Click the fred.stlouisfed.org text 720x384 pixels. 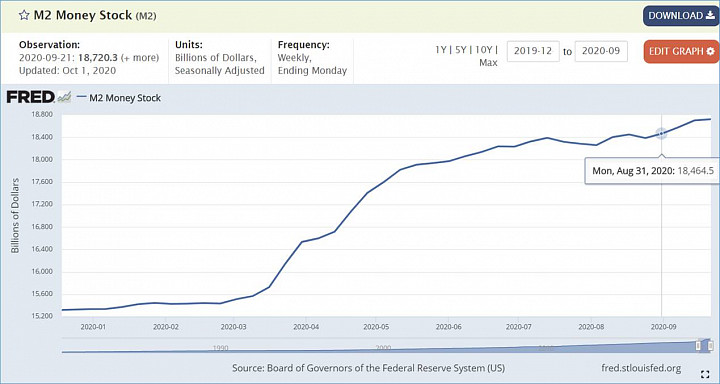(641, 368)
